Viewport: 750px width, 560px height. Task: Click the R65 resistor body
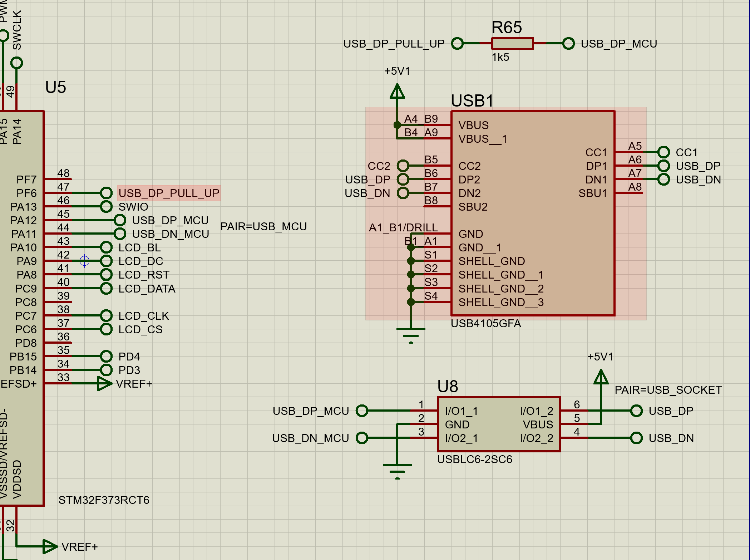(512, 43)
